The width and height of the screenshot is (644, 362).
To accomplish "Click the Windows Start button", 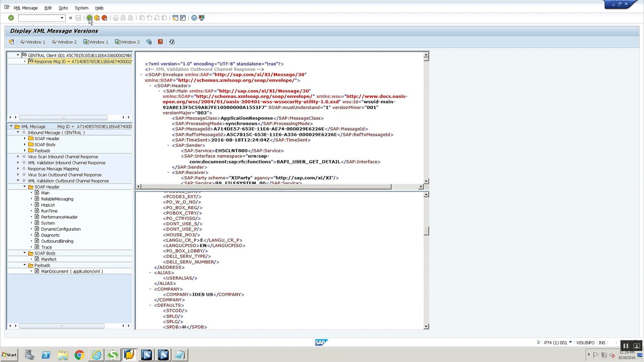I will tap(9, 355).
